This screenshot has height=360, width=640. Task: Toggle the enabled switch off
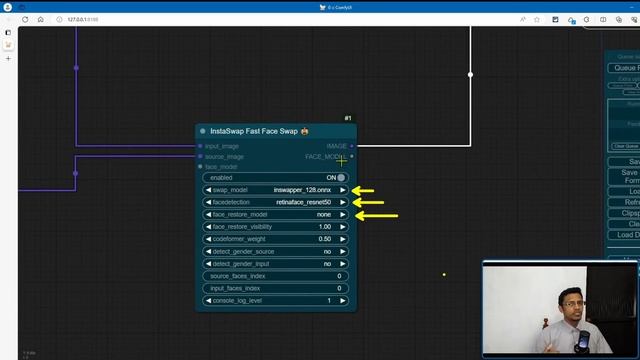[x=341, y=178]
